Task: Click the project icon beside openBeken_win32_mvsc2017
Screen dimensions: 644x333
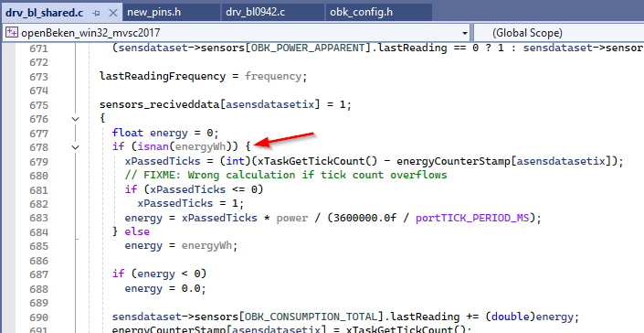Action: pyautogui.click(x=13, y=33)
